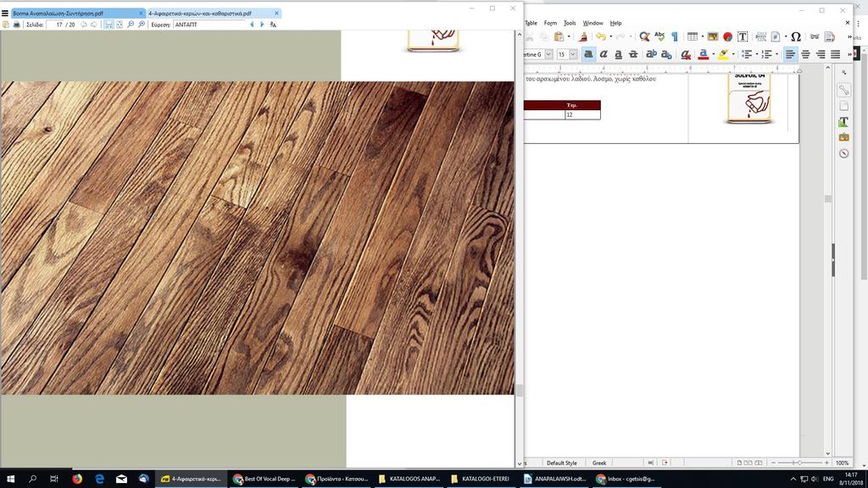Toggle Superscript in Writer
This screenshot has width=868, height=488.
coord(651,54)
